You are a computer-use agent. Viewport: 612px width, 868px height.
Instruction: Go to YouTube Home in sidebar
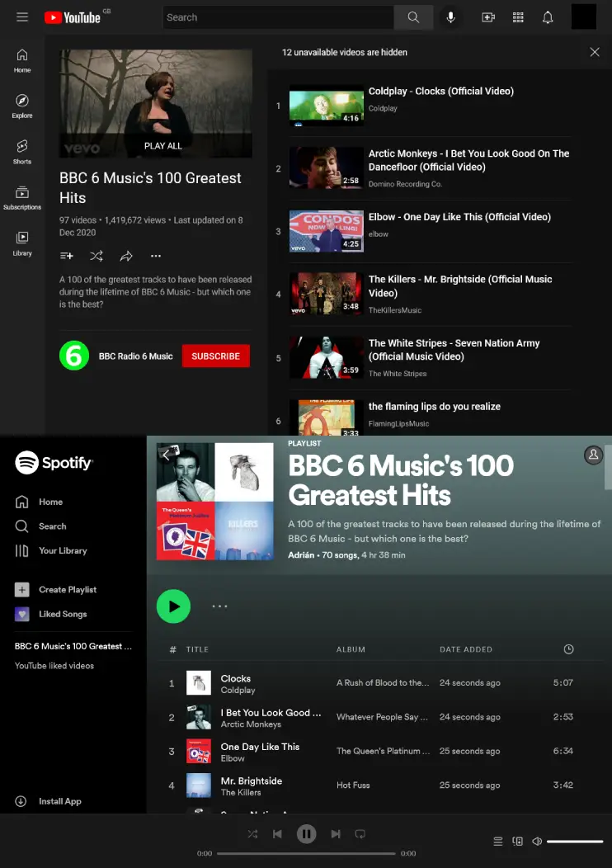pos(22,61)
